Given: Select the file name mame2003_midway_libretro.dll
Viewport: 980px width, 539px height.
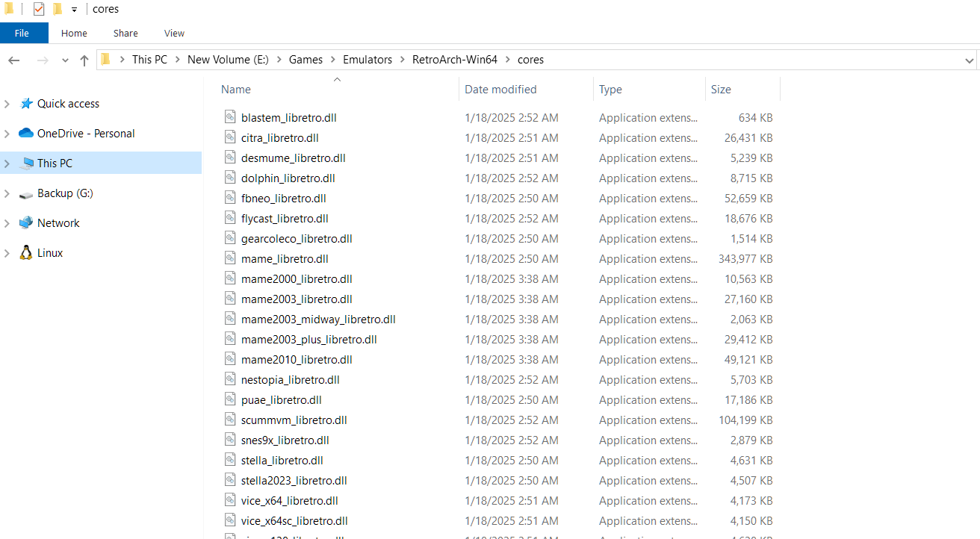Looking at the screenshot, I should 318,320.
